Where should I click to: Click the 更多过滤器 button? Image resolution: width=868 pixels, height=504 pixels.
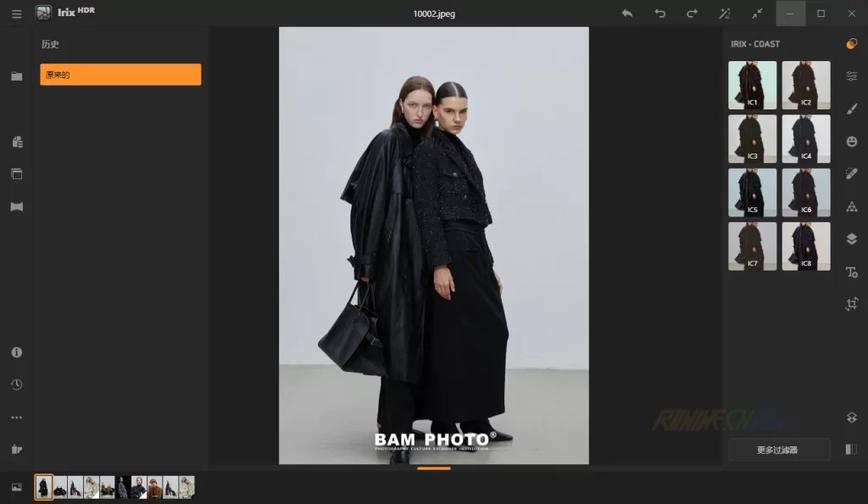(x=778, y=450)
